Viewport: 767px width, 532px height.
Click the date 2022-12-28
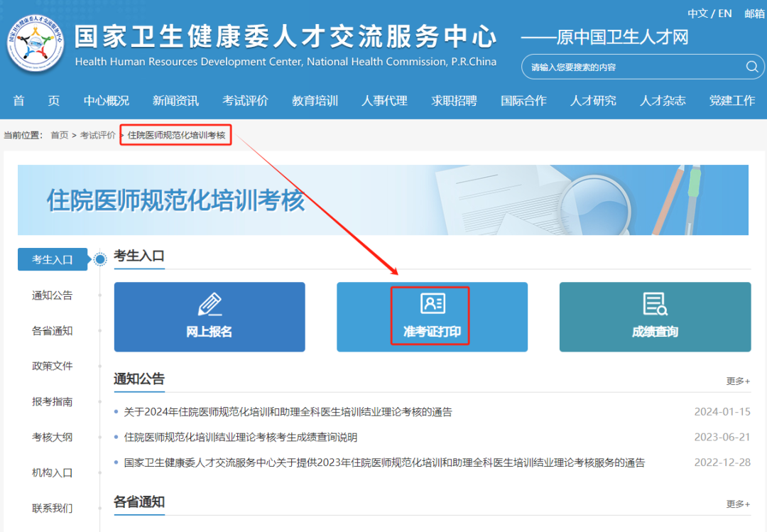point(722,462)
